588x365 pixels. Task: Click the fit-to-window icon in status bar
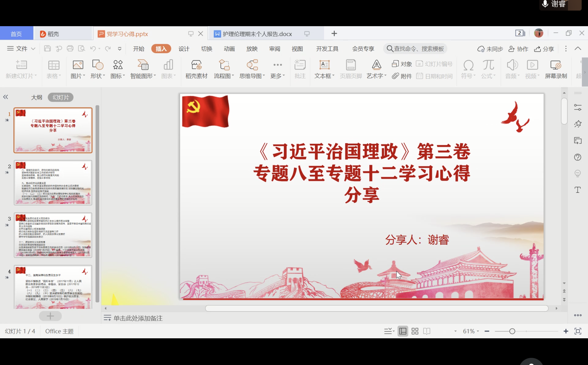pyautogui.click(x=578, y=331)
